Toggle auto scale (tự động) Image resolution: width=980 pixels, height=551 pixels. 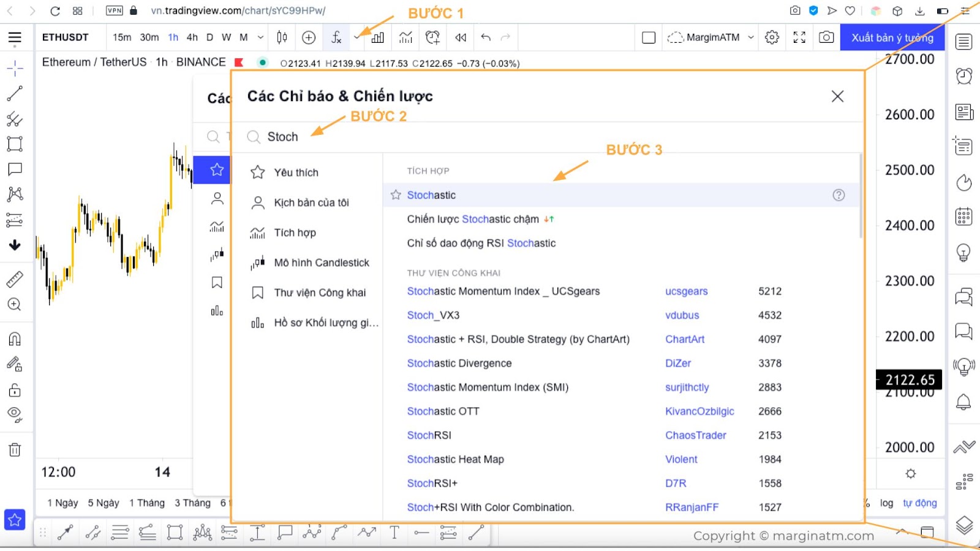coord(920,503)
